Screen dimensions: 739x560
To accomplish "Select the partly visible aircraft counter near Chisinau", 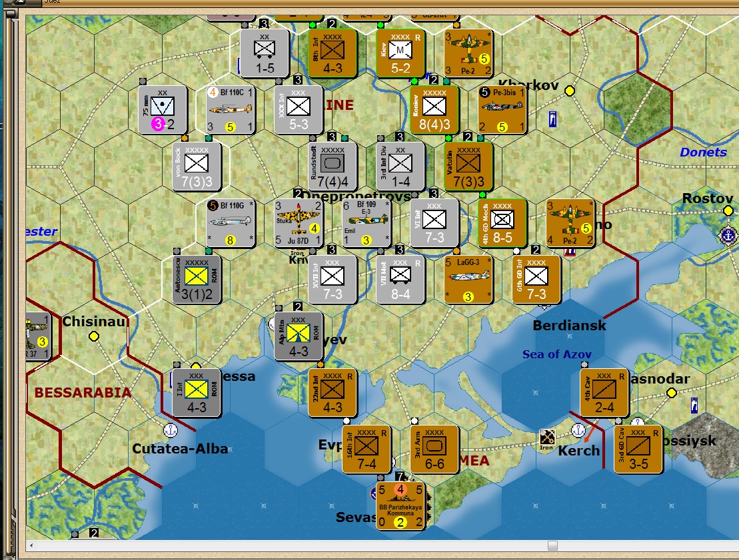I will click(38, 336).
